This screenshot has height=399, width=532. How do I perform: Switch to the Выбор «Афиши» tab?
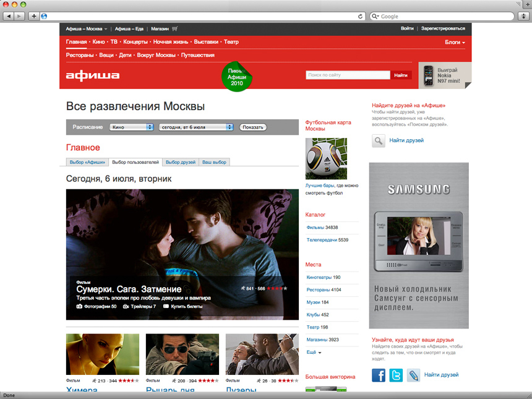pos(87,162)
